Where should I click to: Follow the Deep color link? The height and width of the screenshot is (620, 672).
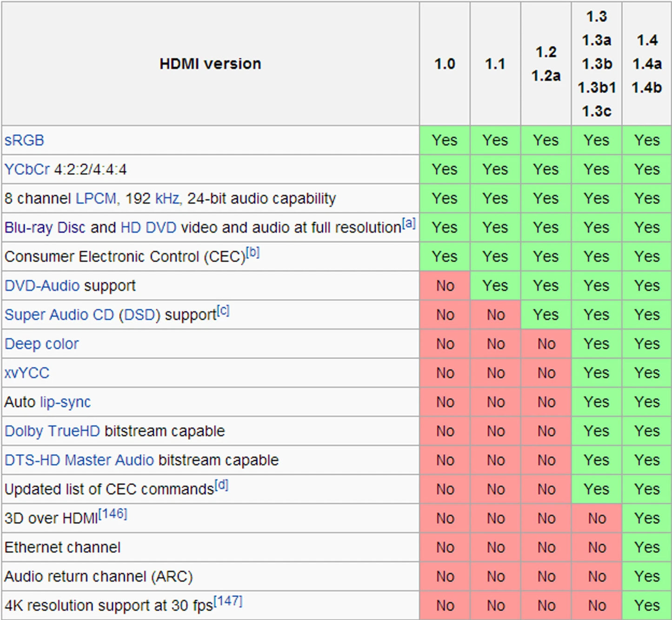[41, 344]
